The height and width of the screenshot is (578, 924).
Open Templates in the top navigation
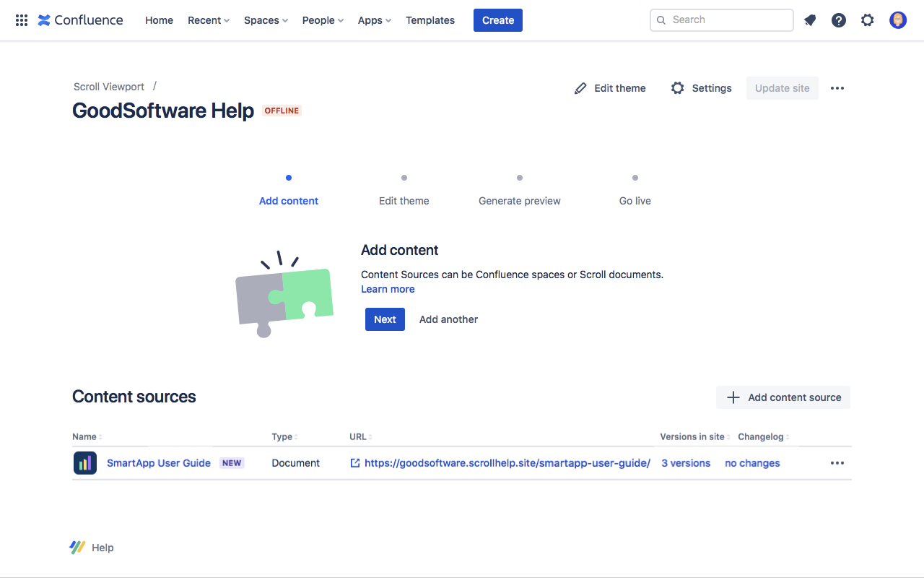click(x=430, y=20)
